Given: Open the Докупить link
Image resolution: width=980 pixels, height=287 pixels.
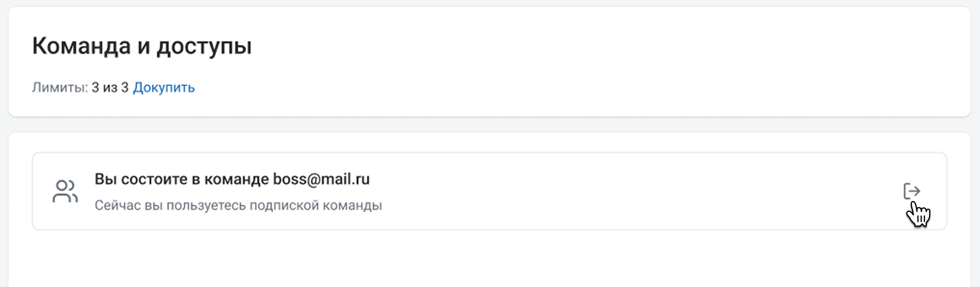Looking at the screenshot, I should point(164,88).
